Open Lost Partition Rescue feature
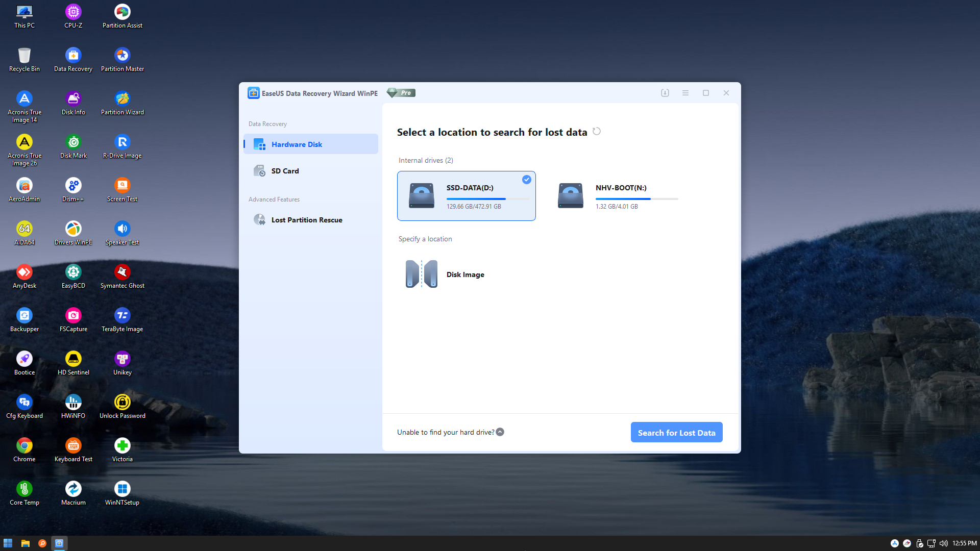The image size is (980, 551). pyautogui.click(x=311, y=220)
